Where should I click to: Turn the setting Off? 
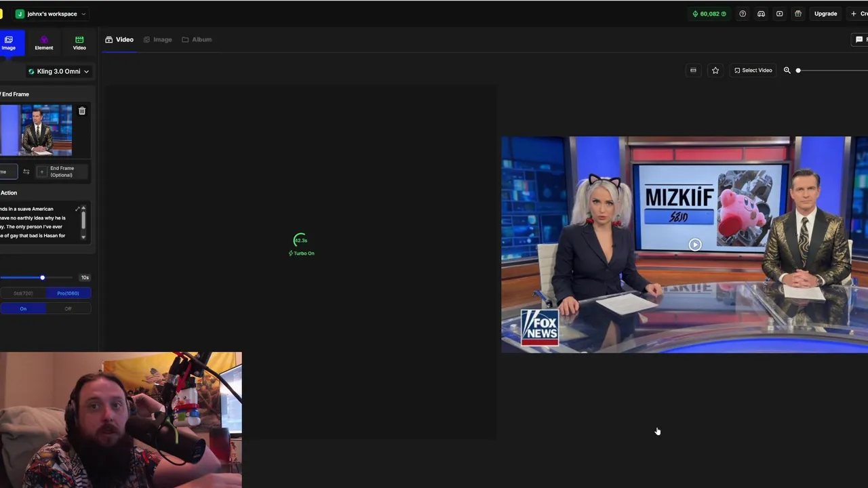[x=68, y=308]
